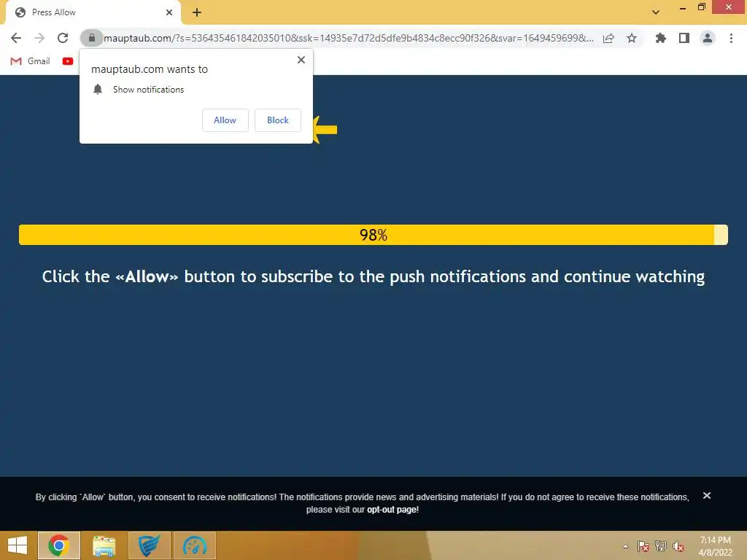The image size is (747, 560).
Task: Open Action Center flag icon
Action: [x=643, y=546]
